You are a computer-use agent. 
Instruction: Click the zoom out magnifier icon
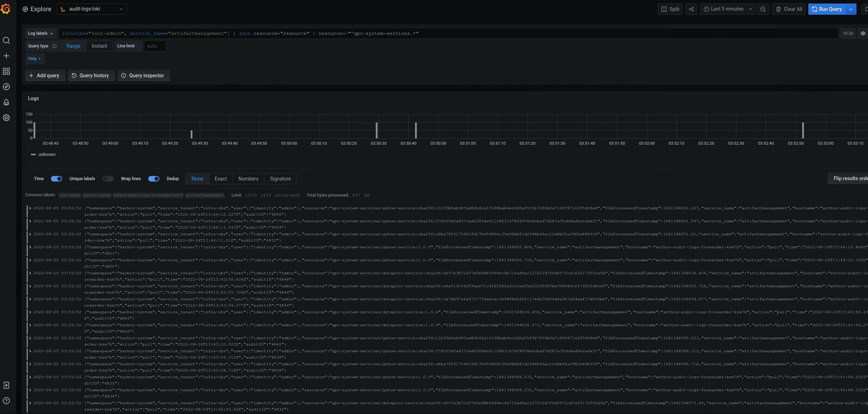tap(763, 9)
